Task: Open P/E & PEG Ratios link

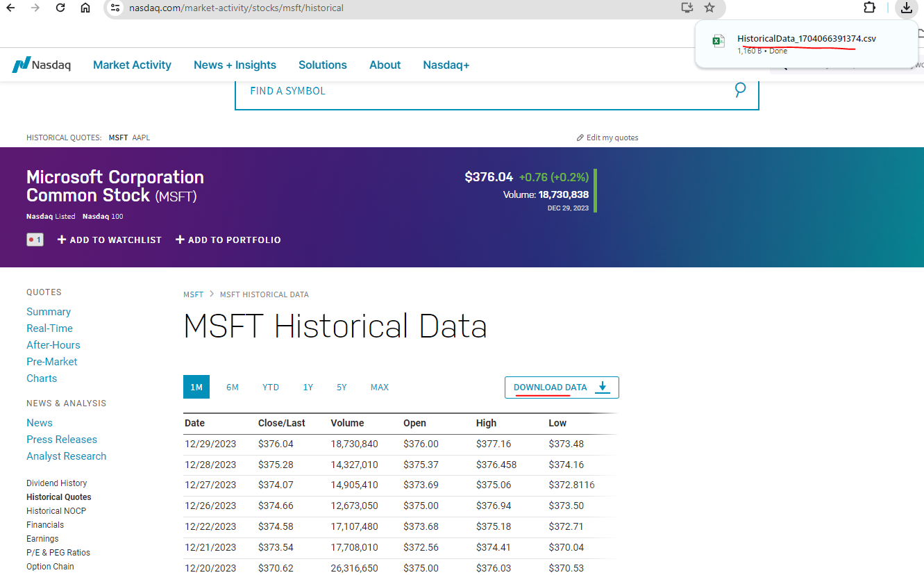Action: click(58, 553)
